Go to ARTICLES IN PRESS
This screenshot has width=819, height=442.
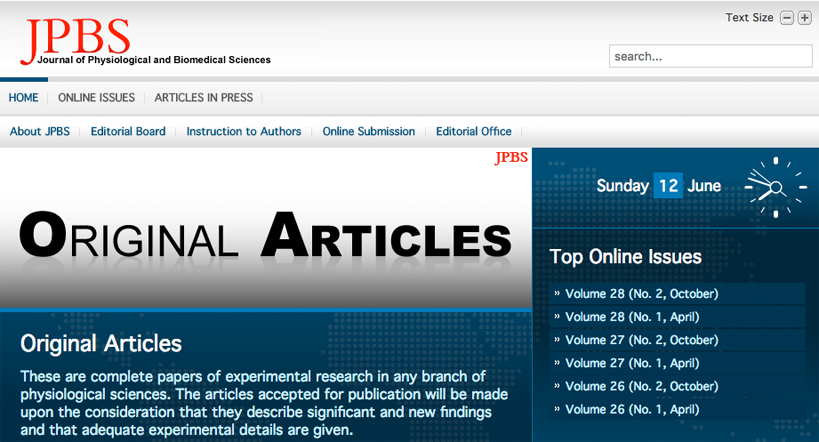point(203,98)
